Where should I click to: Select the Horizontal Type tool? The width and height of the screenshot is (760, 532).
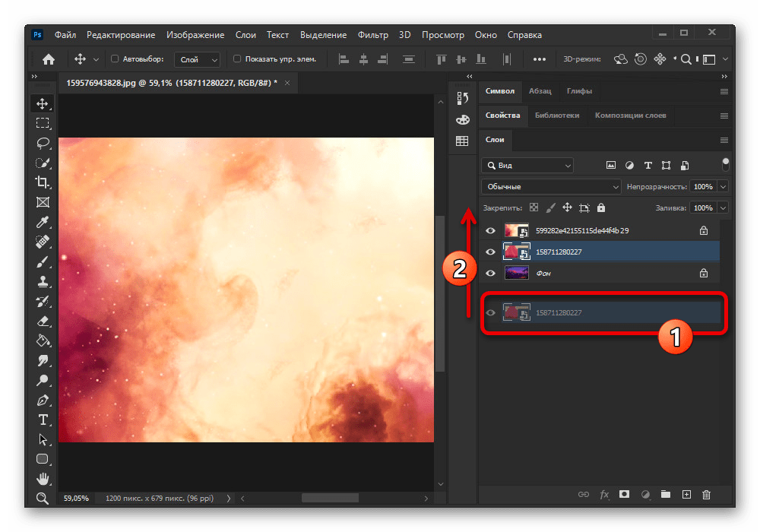(43, 420)
